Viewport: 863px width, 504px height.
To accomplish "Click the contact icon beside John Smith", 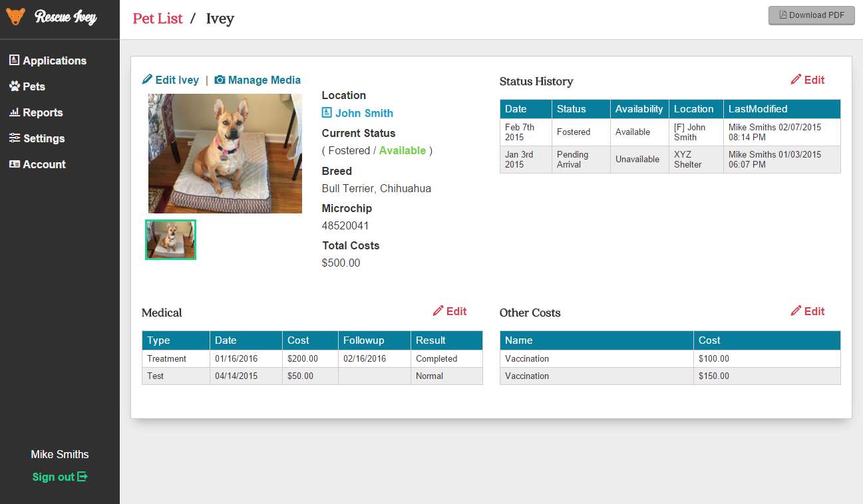I will click(x=327, y=113).
